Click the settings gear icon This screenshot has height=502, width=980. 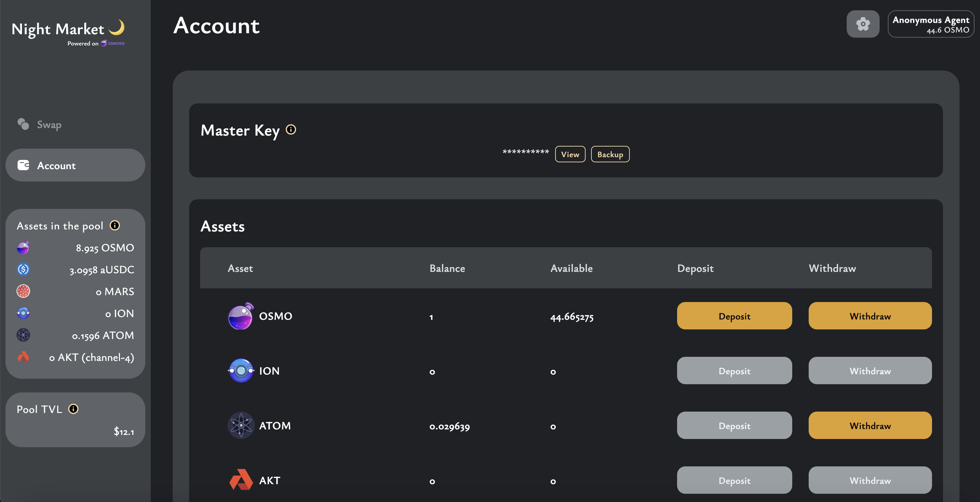[x=862, y=24]
